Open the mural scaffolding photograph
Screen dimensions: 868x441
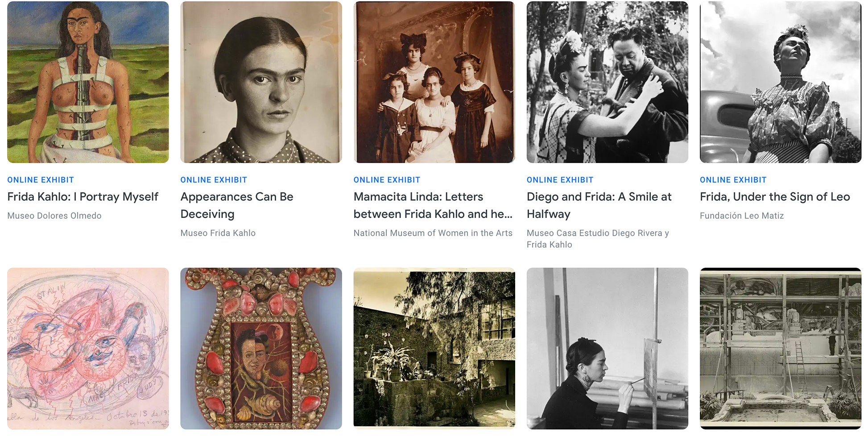pyautogui.click(x=781, y=349)
